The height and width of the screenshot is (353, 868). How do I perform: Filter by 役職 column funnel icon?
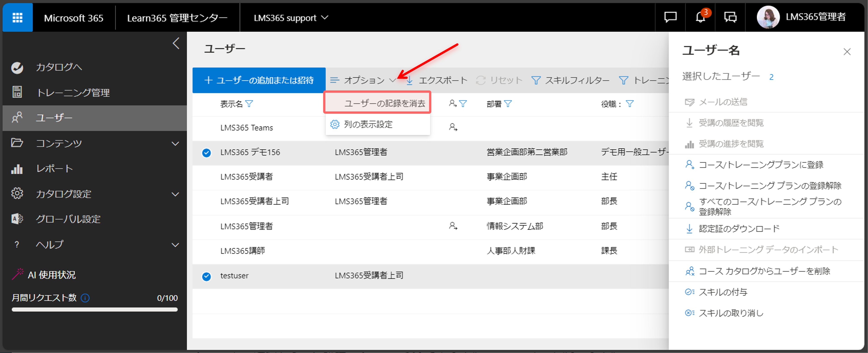(x=630, y=104)
